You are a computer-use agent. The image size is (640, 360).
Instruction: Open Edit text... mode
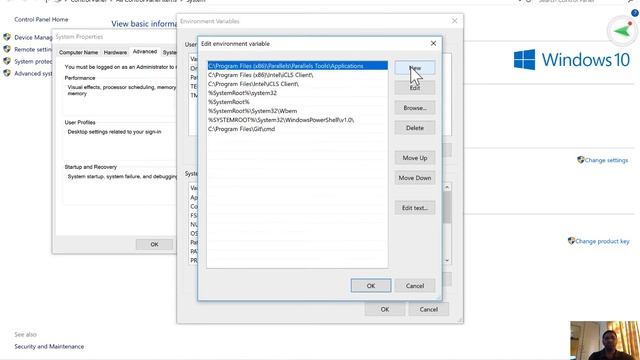(x=415, y=208)
